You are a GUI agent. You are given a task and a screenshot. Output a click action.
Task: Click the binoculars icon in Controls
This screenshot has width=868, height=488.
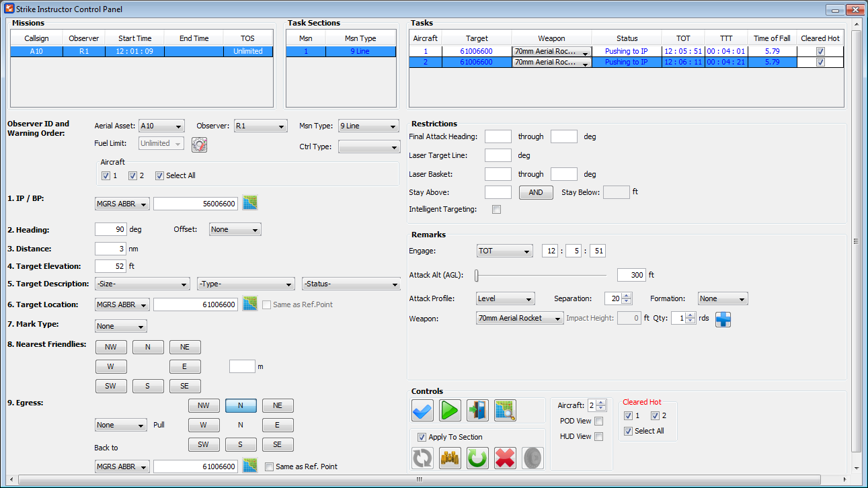click(450, 458)
